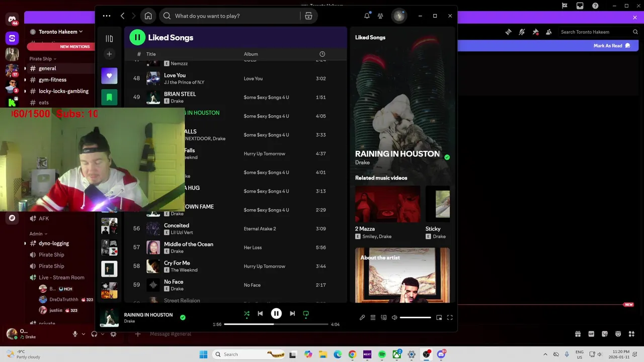Open Discord User Settings gear
The width and height of the screenshot is (644, 362).
pyautogui.click(x=113, y=334)
